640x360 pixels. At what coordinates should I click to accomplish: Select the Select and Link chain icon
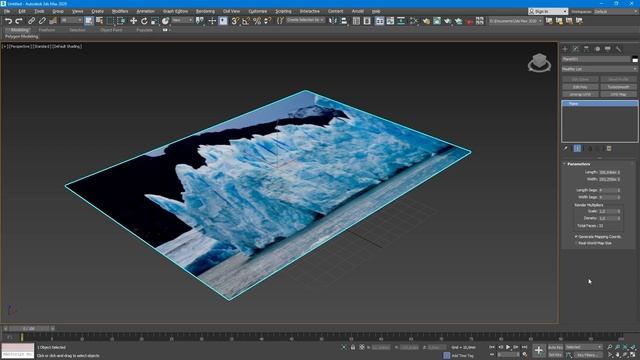point(31,21)
